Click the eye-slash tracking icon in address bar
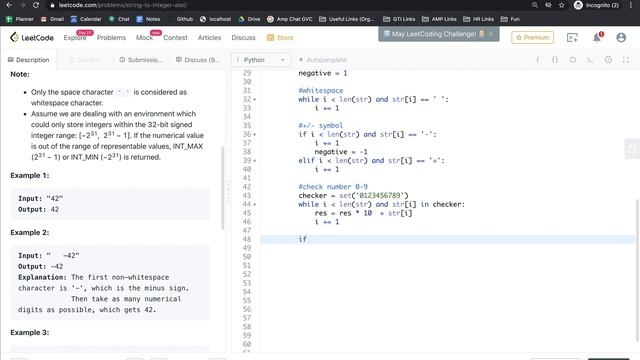 [548, 5]
